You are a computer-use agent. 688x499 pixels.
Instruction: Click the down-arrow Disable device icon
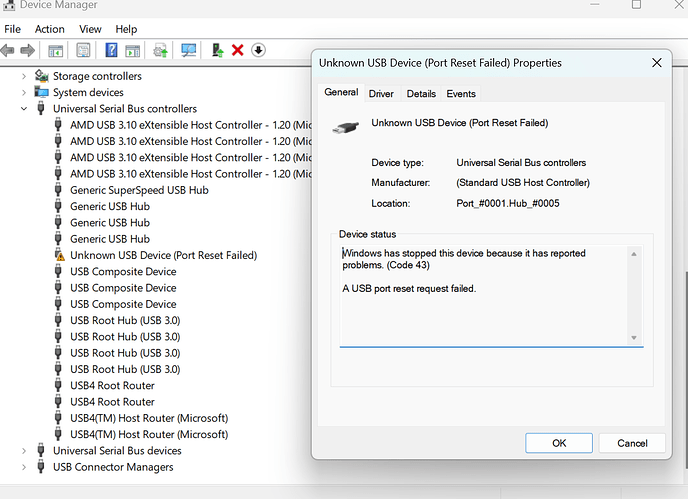click(x=258, y=50)
